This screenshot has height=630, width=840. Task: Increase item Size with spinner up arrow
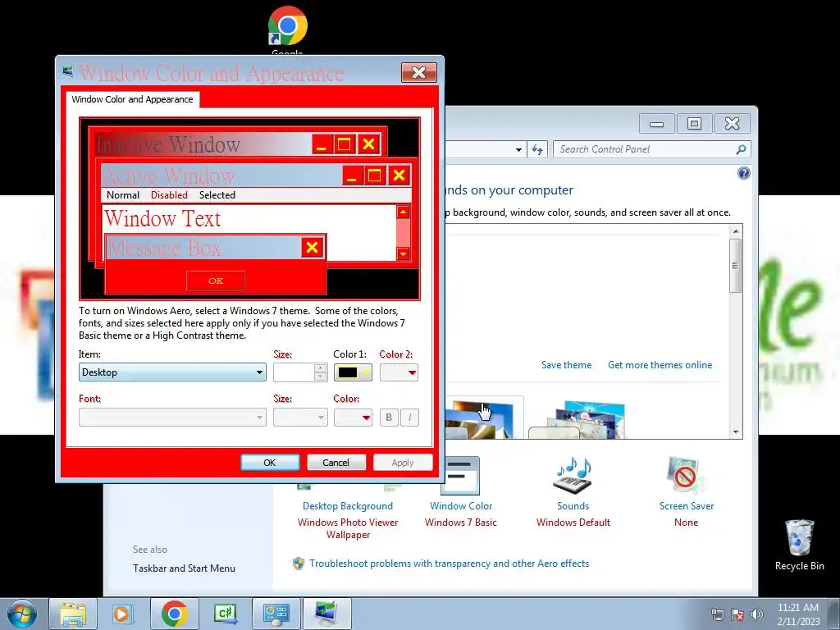point(321,368)
